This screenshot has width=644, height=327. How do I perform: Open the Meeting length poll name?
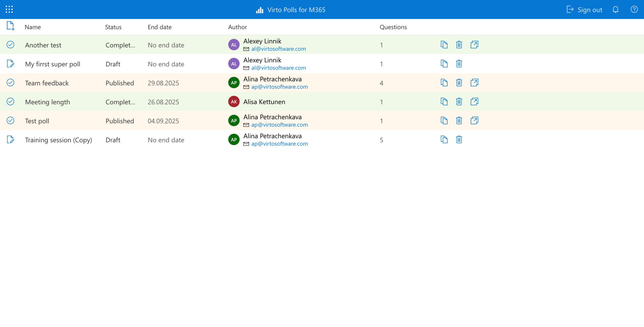coord(48,102)
